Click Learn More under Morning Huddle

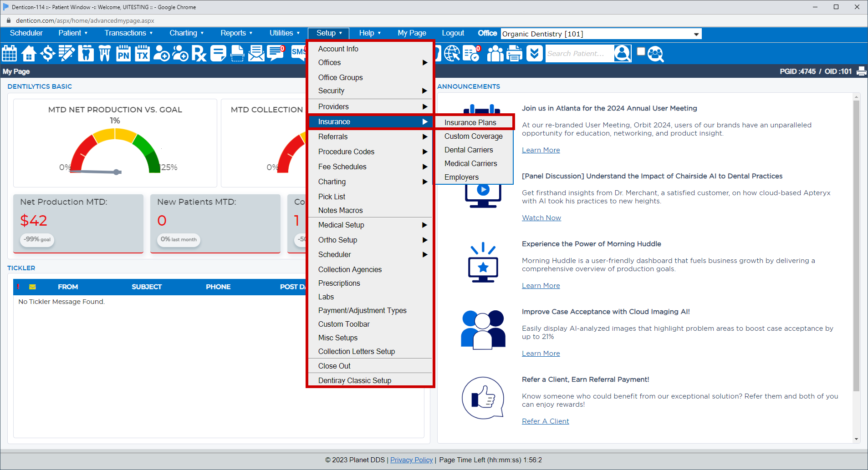[x=541, y=286]
